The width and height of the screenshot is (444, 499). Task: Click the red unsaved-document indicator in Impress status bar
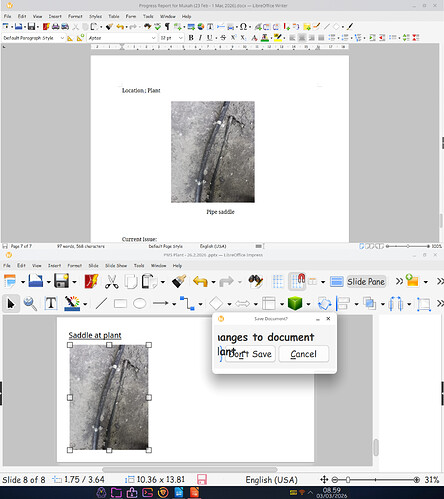pos(202,480)
